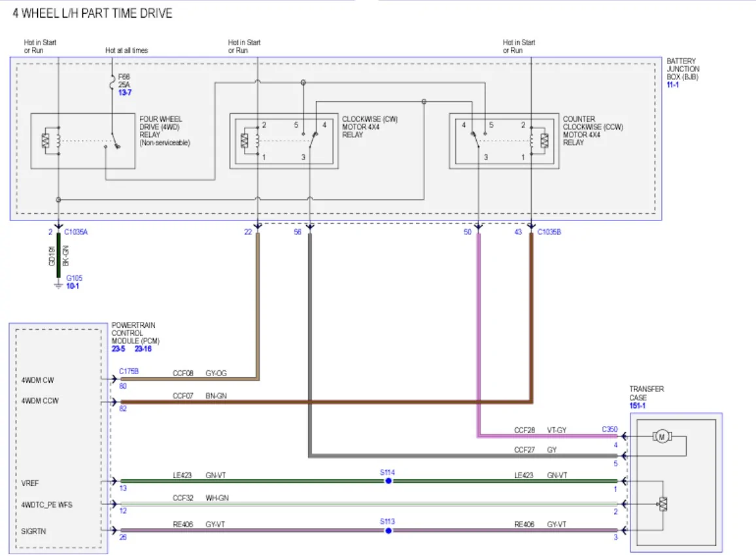Viewport: 756px width, 556px height.
Task: Open the 23-5 PCM page reference
Action: click(x=118, y=349)
